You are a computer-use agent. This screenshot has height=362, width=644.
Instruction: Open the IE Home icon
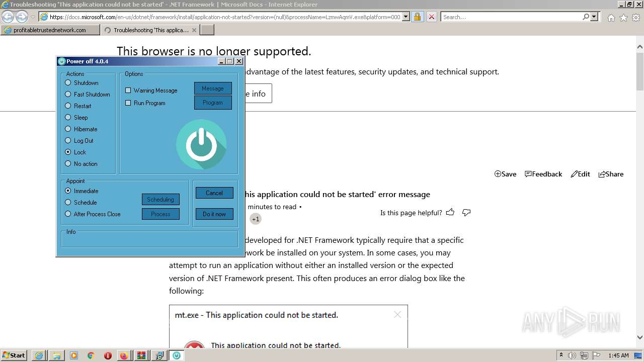tap(611, 18)
